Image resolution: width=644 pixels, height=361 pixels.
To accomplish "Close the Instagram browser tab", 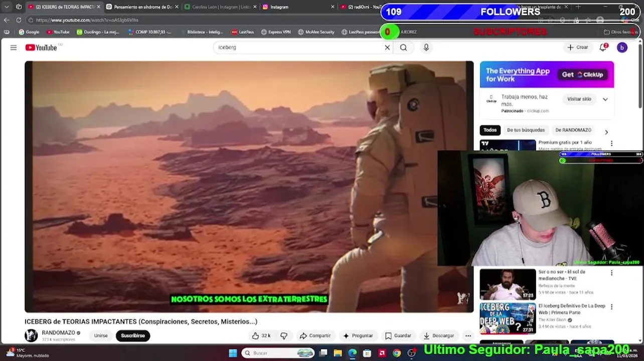I will (x=333, y=7).
